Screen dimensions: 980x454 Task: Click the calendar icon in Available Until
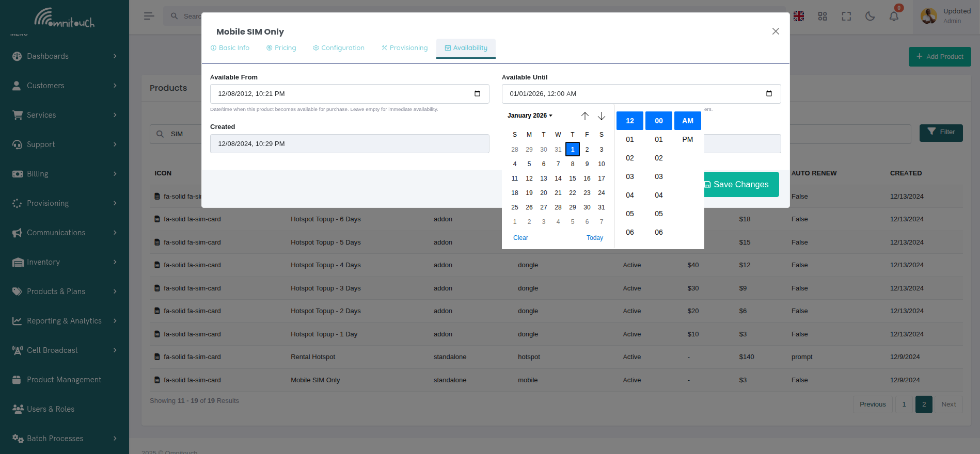coord(769,94)
